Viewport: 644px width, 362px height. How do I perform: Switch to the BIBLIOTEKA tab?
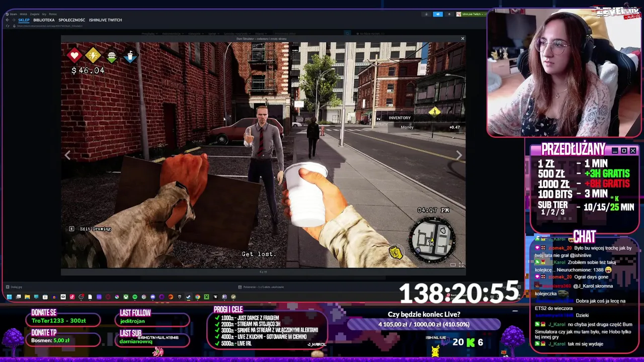(44, 20)
